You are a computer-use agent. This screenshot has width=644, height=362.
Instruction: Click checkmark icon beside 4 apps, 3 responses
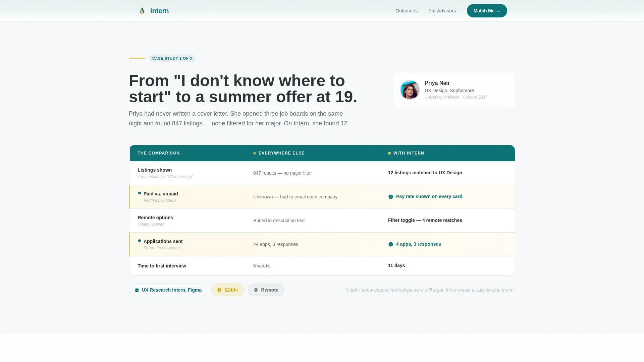click(390, 244)
